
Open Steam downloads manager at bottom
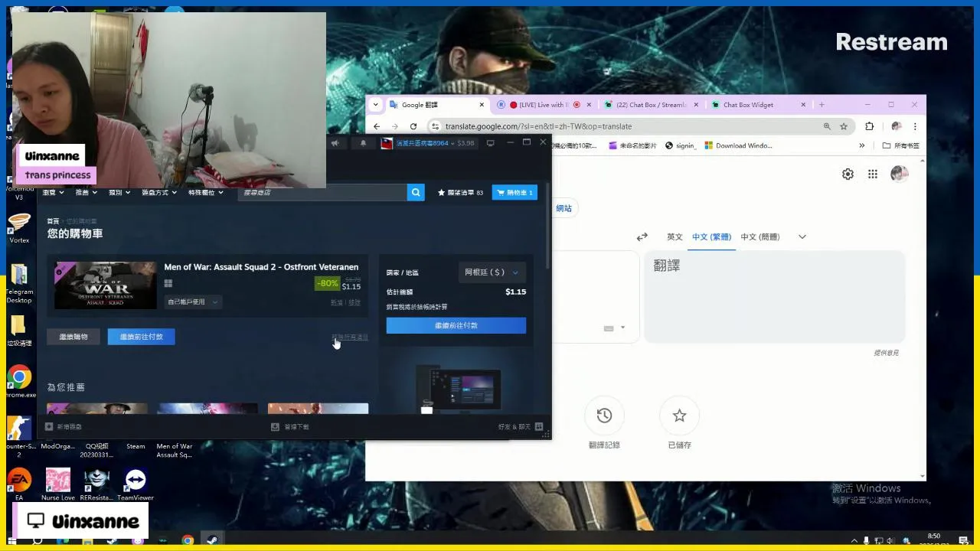[x=290, y=426]
